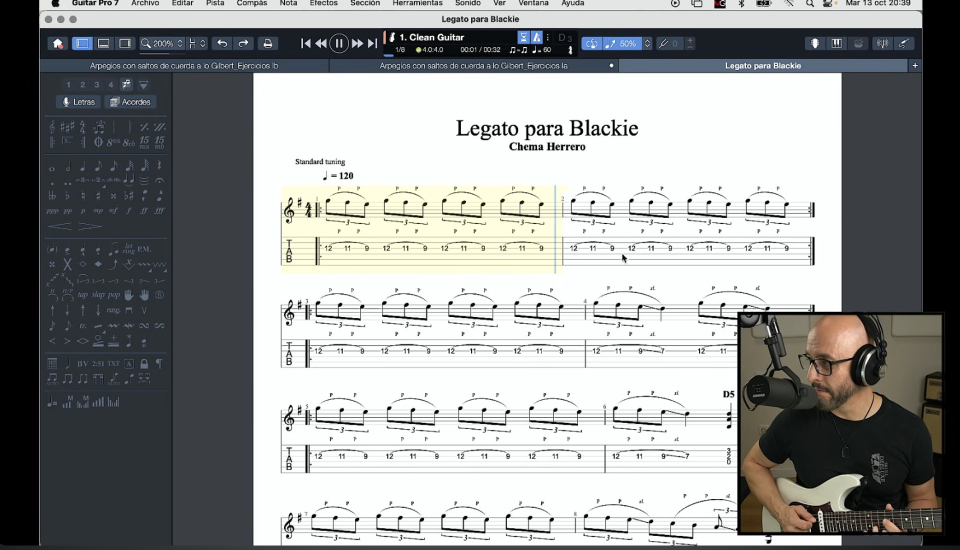
Task: Switch to screen view layout
Action: (82, 43)
